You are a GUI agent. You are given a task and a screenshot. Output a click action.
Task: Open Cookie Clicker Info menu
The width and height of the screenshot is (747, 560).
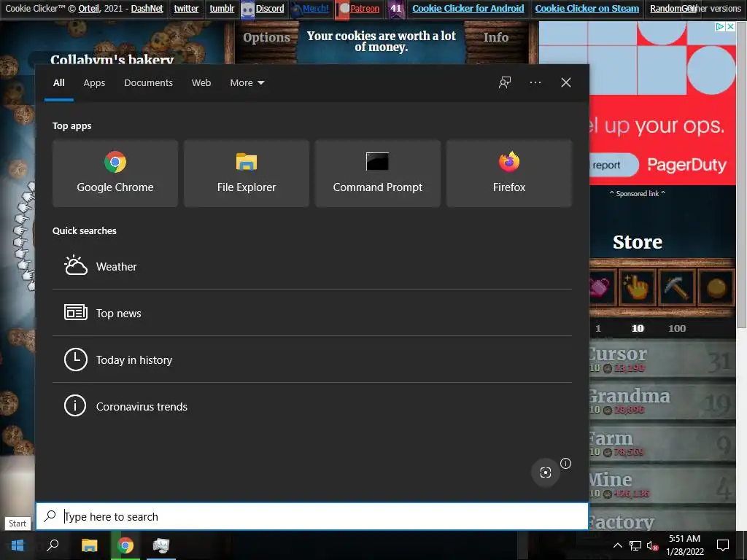pyautogui.click(x=496, y=37)
